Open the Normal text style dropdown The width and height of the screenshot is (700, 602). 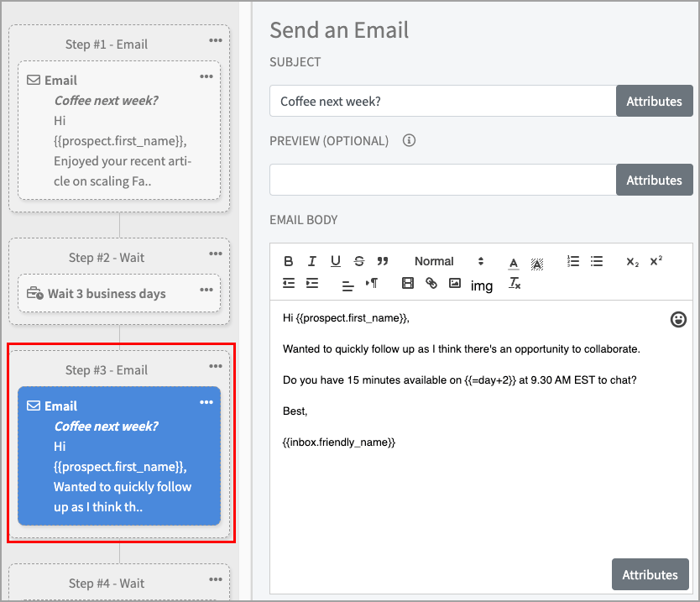tap(449, 261)
